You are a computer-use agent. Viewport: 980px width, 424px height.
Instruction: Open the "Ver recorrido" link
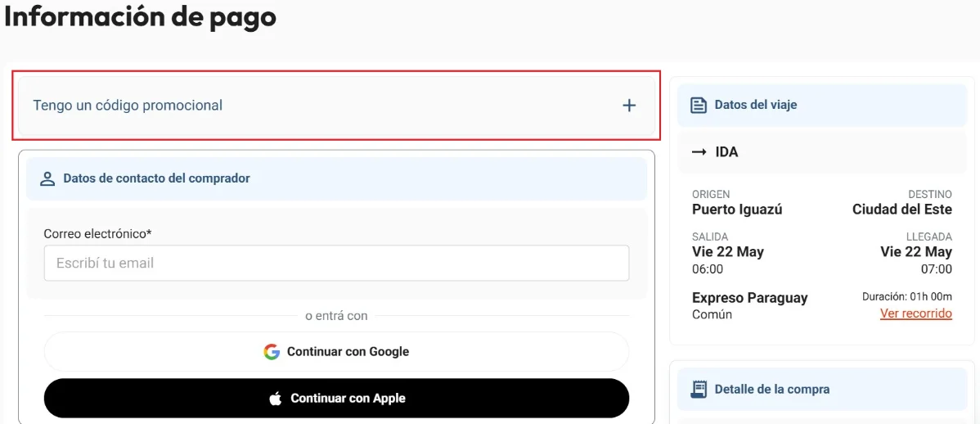point(915,313)
